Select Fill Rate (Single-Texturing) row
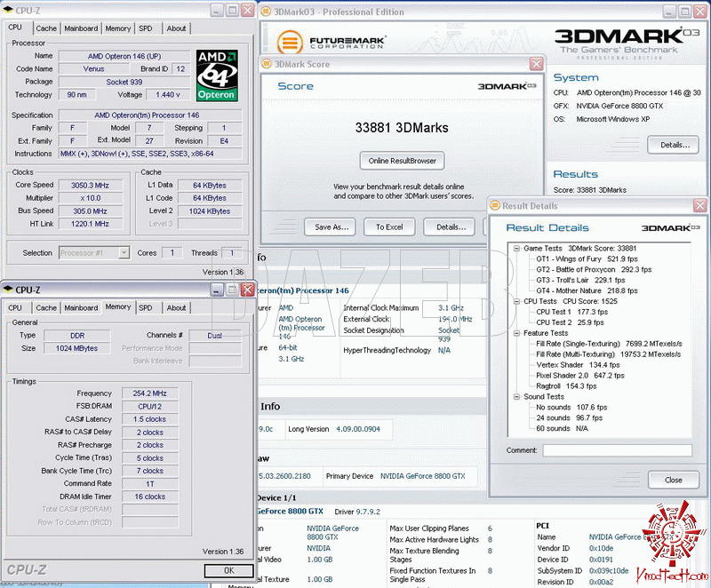Screen dimensions: 711x588 [x=609, y=344]
